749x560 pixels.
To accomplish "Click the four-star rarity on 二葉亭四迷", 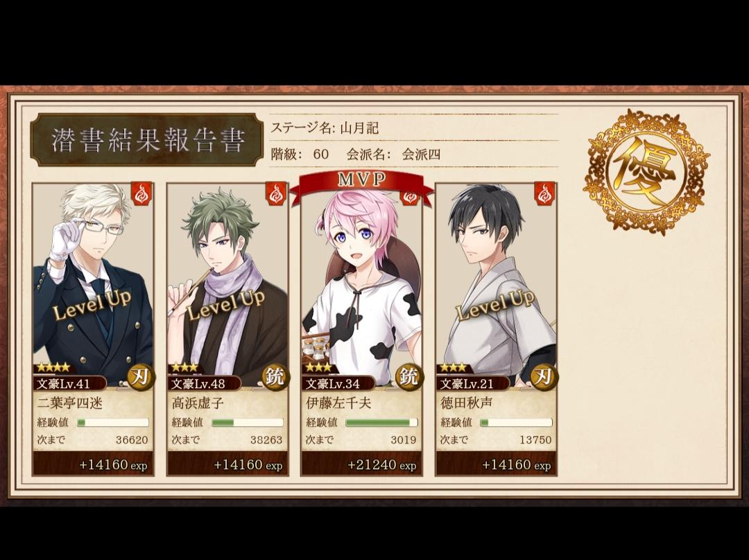I will [x=53, y=367].
